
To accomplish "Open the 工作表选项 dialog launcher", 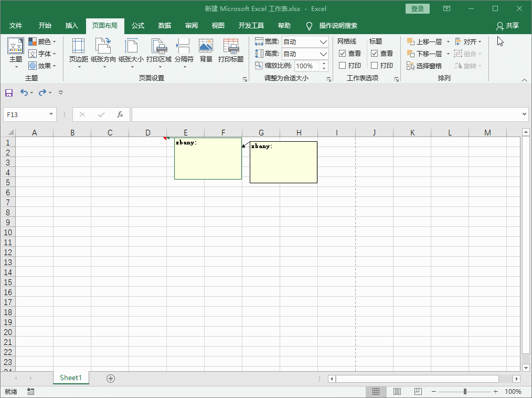I will [x=396, y=79].
